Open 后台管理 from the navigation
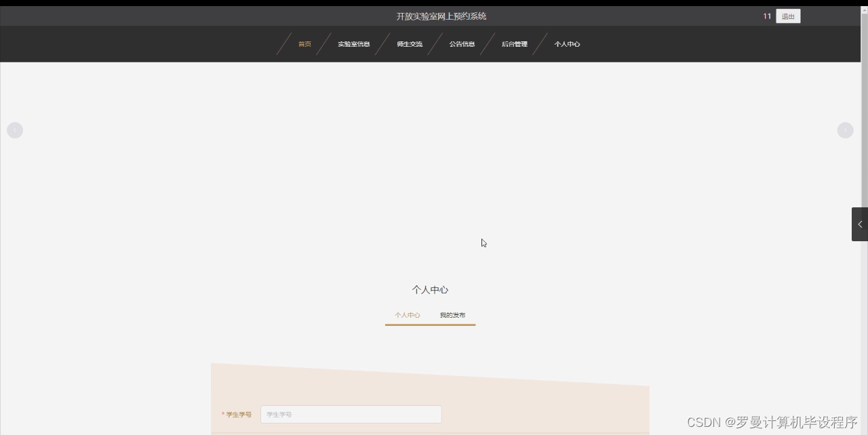The image size is (868, 435). (513, 43)
